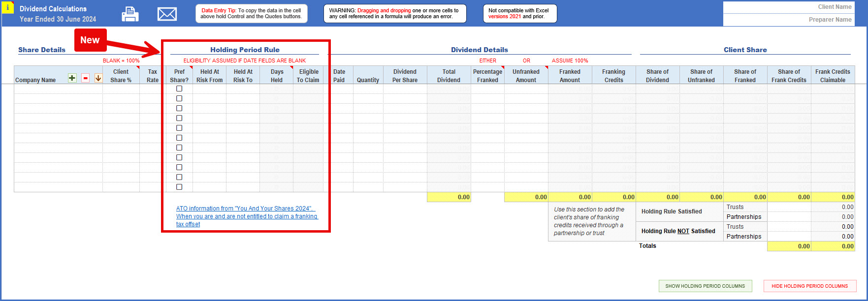
Task: Click the green plus add-row icon
Action: (72, 78)
